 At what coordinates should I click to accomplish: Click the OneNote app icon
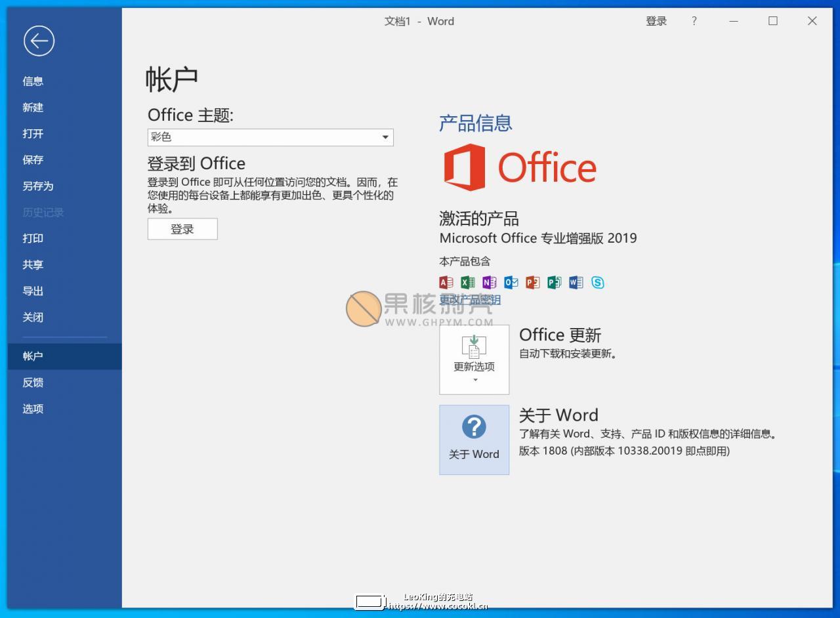click(490, 282)
